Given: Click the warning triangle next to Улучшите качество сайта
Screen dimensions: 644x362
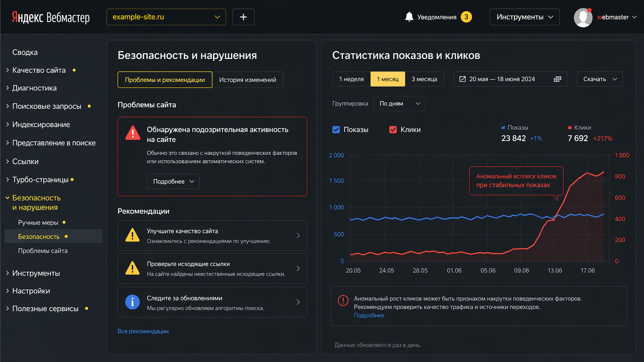Looking at the screenshot, I should coord(132,235).
